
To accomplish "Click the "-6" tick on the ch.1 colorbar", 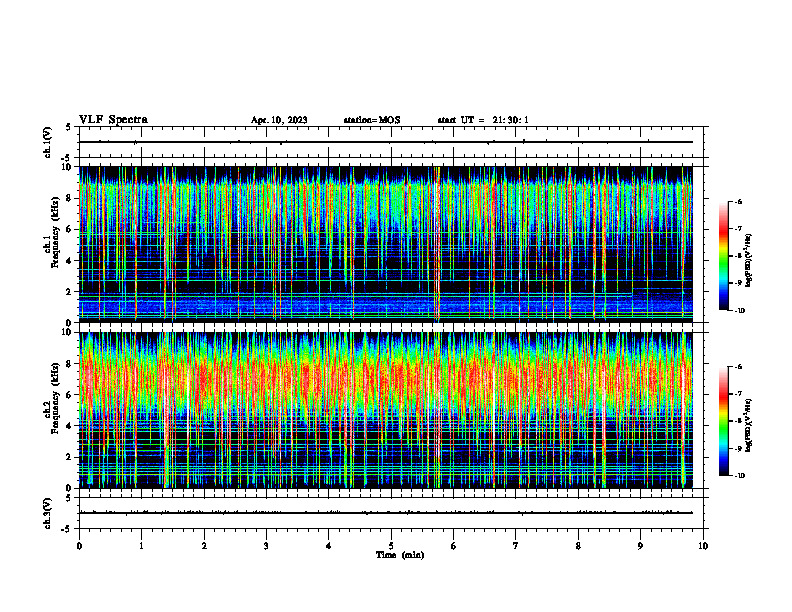I will click(738, 202).
